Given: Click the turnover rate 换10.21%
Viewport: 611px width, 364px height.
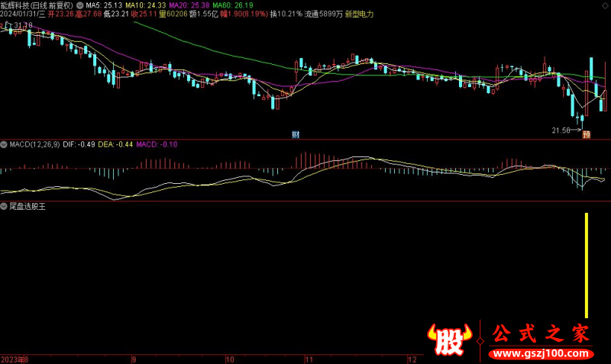Looking at the screenshot, I should (286, 14).
